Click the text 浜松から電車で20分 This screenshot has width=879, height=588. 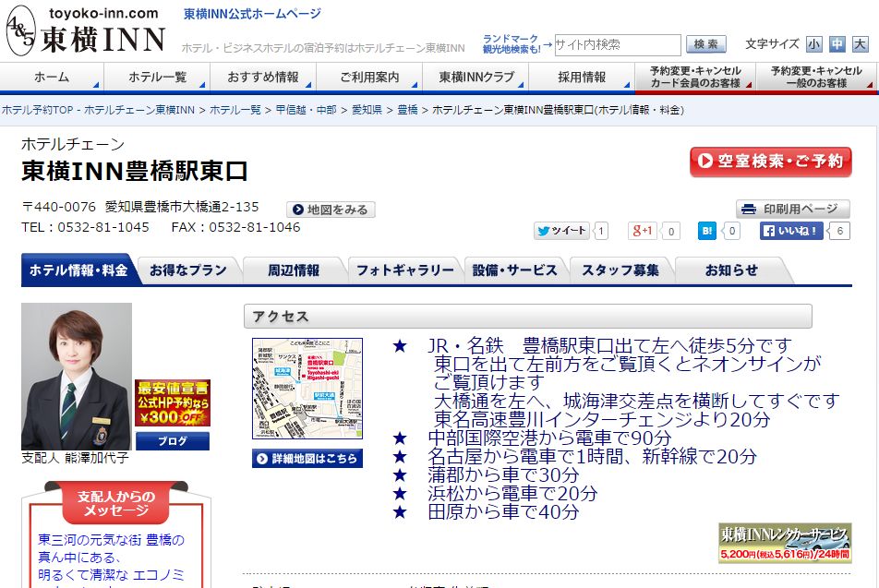512,493
